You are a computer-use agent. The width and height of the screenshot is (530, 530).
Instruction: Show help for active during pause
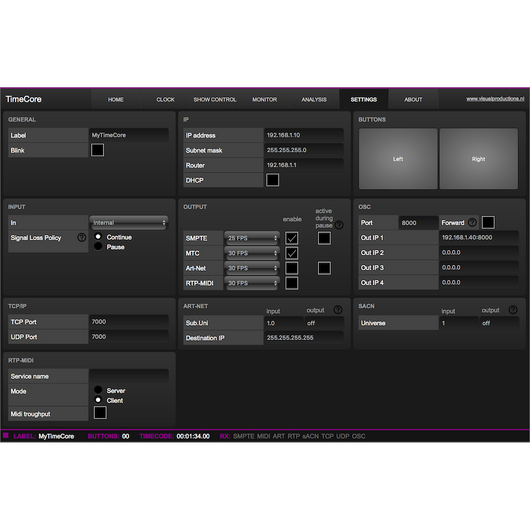339,225
